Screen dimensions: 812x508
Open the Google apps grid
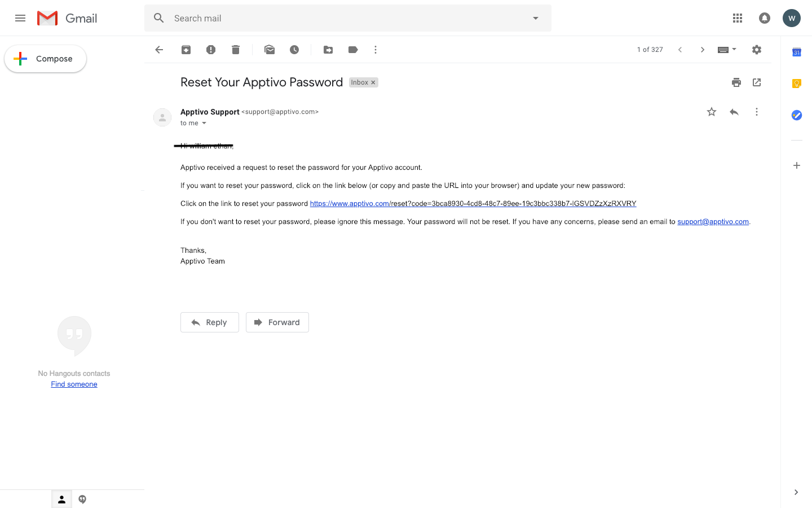[x=738, y=18]
